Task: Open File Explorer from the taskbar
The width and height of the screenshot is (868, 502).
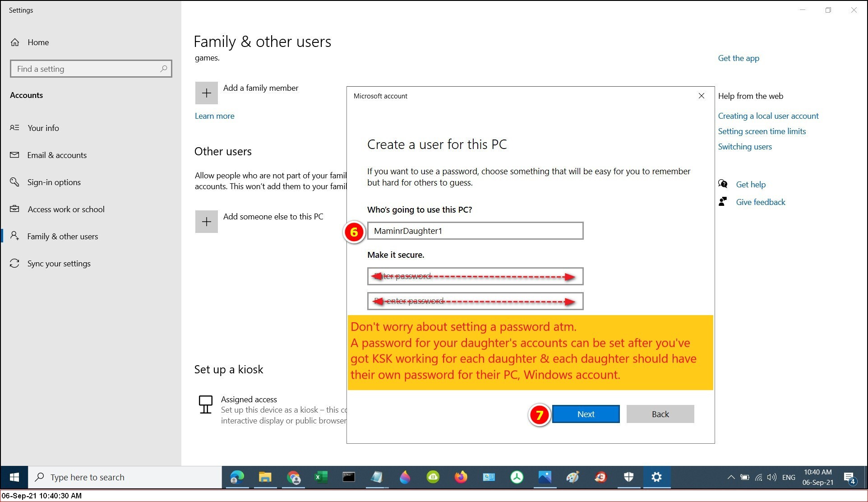Action: pos(265,477)
